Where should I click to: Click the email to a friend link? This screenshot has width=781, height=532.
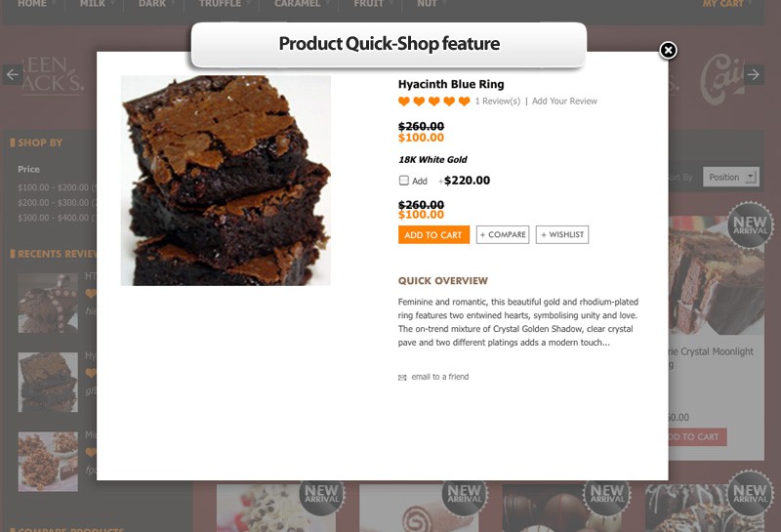click(440, 377)
